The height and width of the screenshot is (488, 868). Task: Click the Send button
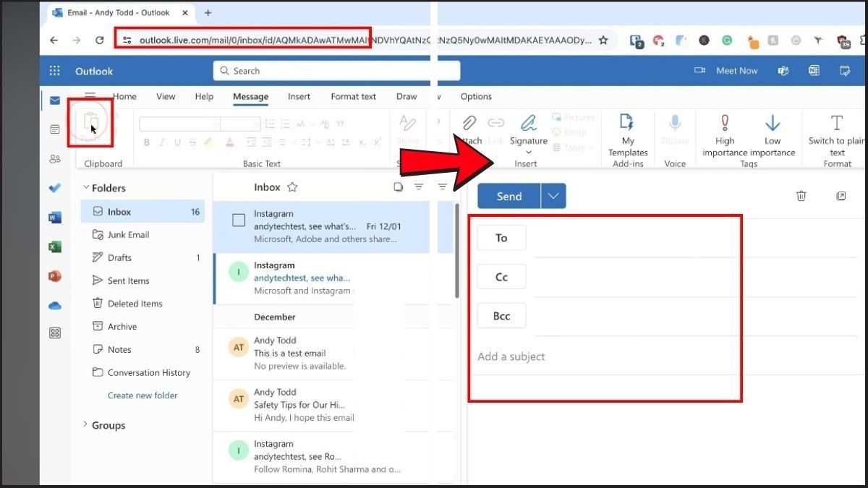tap(509, 196)
